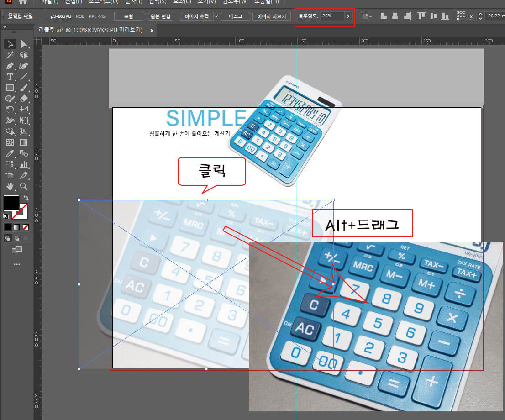Screen dimensions: 505x420
Task: Click the 이미지 자르기 button
Action: tap(272, 16)
